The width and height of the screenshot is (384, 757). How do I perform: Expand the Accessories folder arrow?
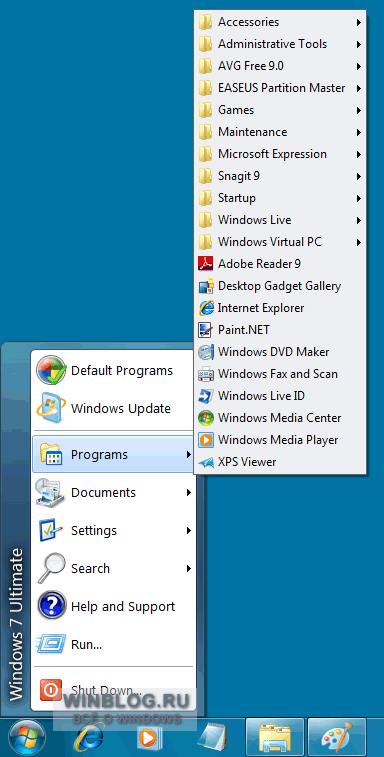359,22
